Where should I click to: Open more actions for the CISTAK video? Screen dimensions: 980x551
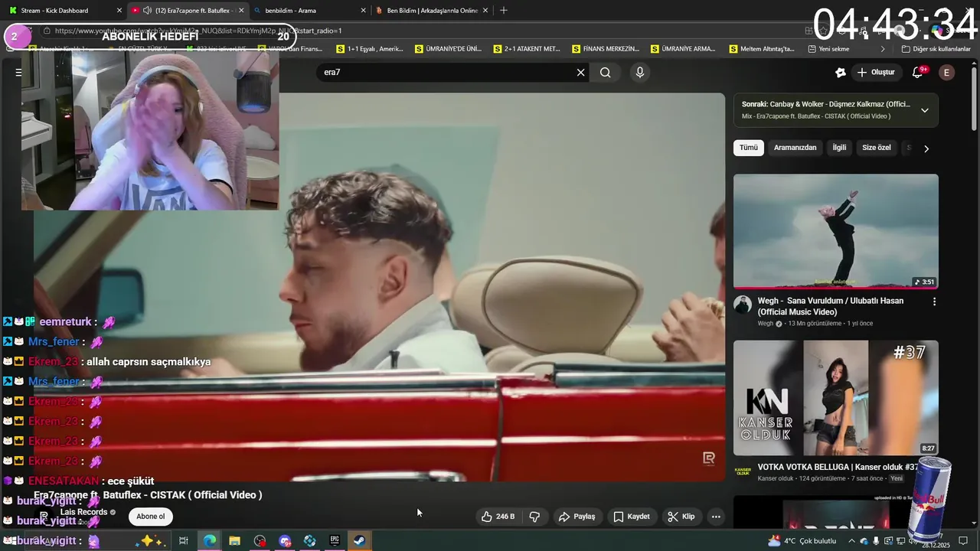(716, 517)
